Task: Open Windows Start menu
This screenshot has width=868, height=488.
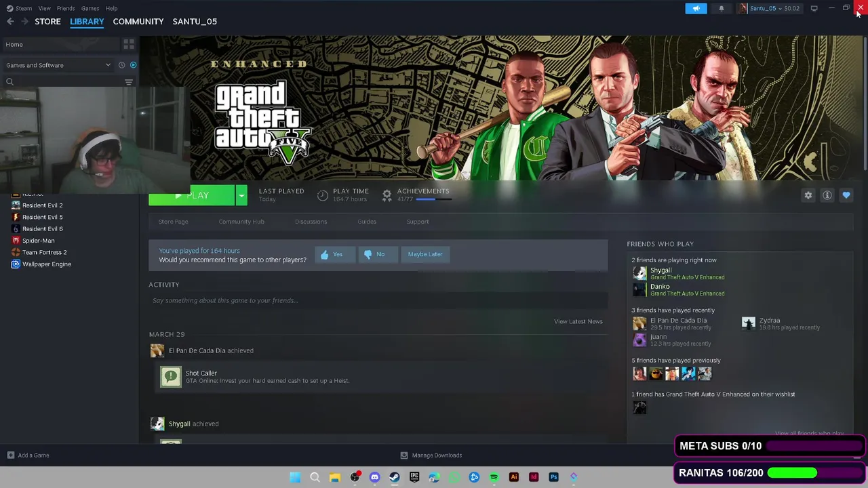Action: click(x=295, y=477)
